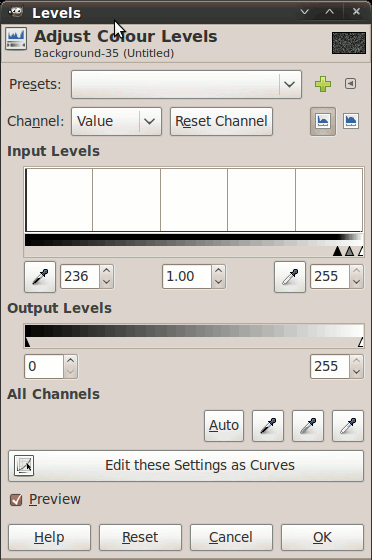
Task: Click the gamma input field 1.00
Action: tap(187, 277)
